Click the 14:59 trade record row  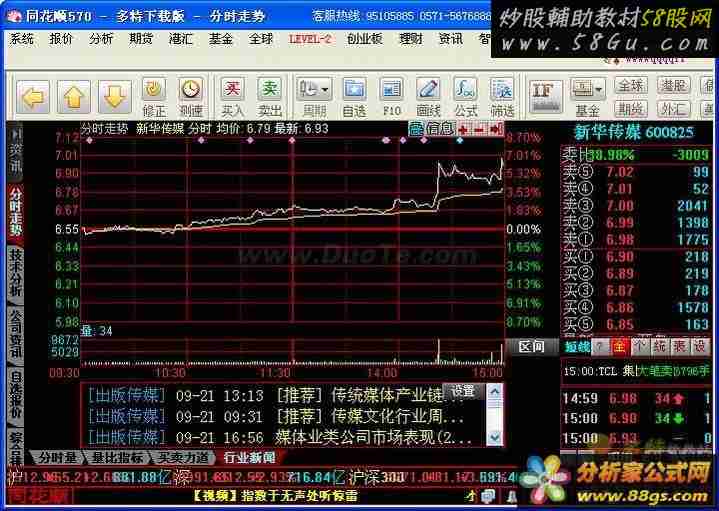point(636,398)
